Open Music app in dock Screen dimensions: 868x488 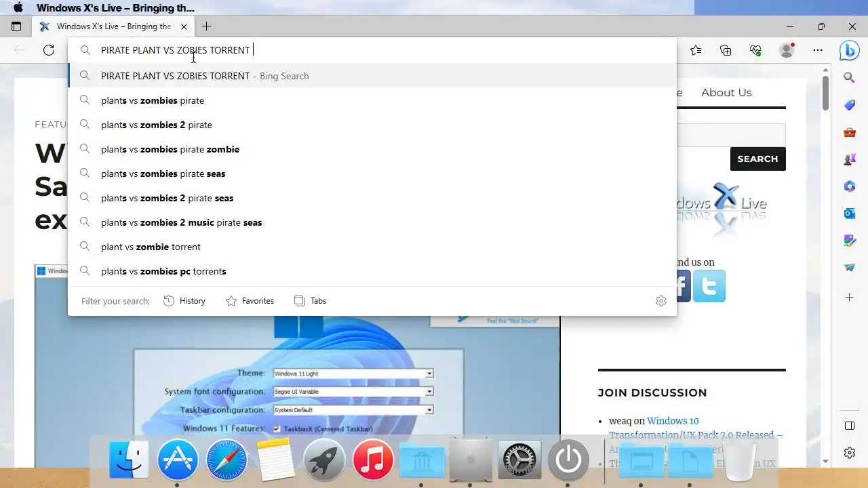tap(373, 460)
